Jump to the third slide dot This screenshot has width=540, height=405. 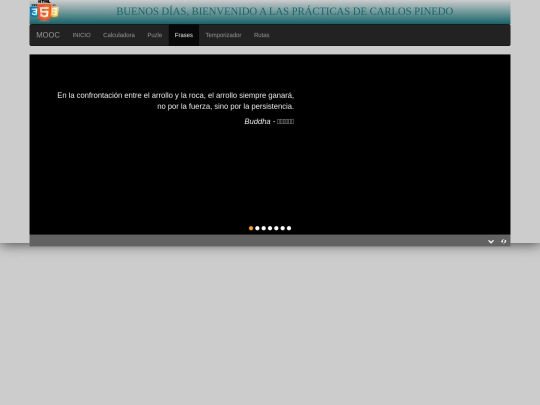pos(264,228)
